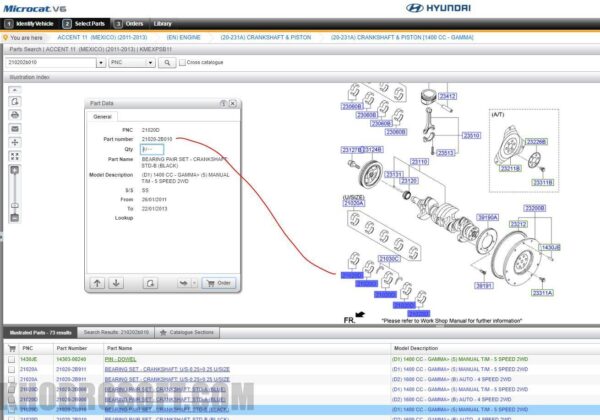Check the 14303-06240 PIN - DOWEL row

pos(11,360)
